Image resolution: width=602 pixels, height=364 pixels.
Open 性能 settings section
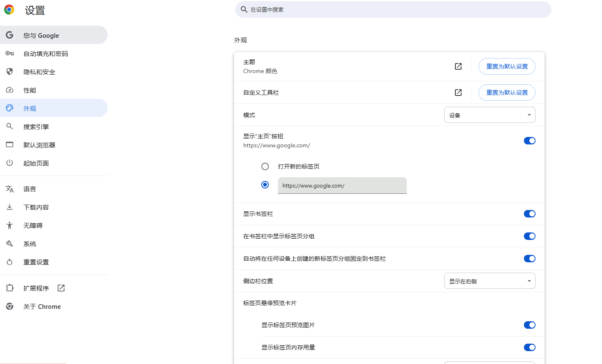pyautogui.click(x=54, y=90)
